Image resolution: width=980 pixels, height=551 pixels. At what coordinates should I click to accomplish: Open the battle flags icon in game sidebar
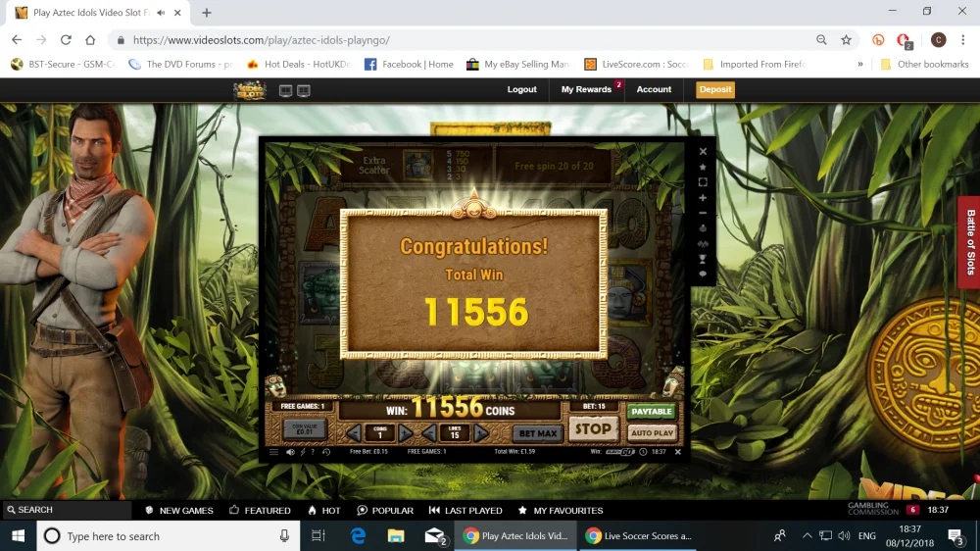coord(703,244)
